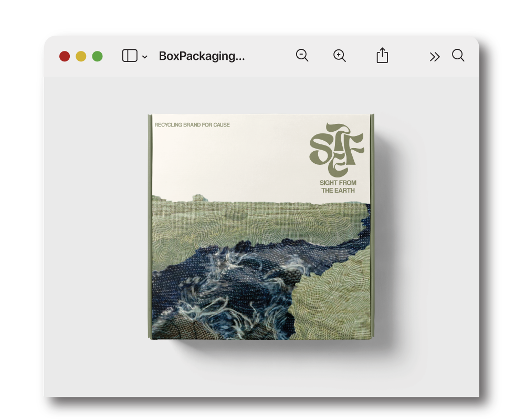This screenshot has height=420, width=525.
Task: Open the Share menu
Action: [382, 56]
